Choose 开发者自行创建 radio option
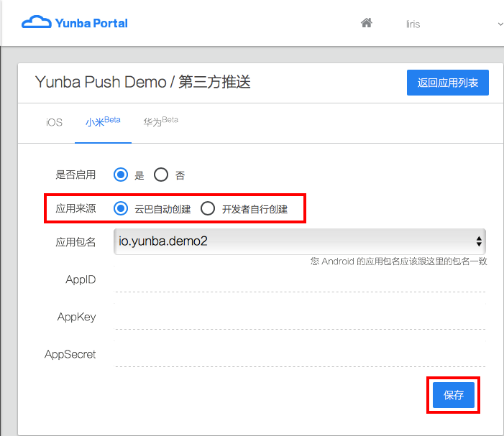Viewport: 504px width, 436px height. click(x=208, y=209)
